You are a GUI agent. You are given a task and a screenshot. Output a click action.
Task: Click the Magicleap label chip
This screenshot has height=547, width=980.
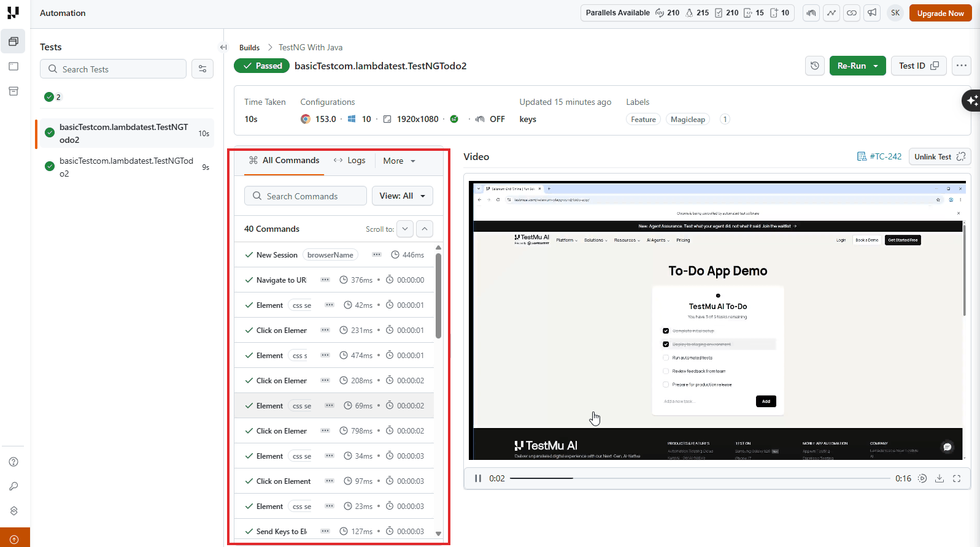(688, 119)
